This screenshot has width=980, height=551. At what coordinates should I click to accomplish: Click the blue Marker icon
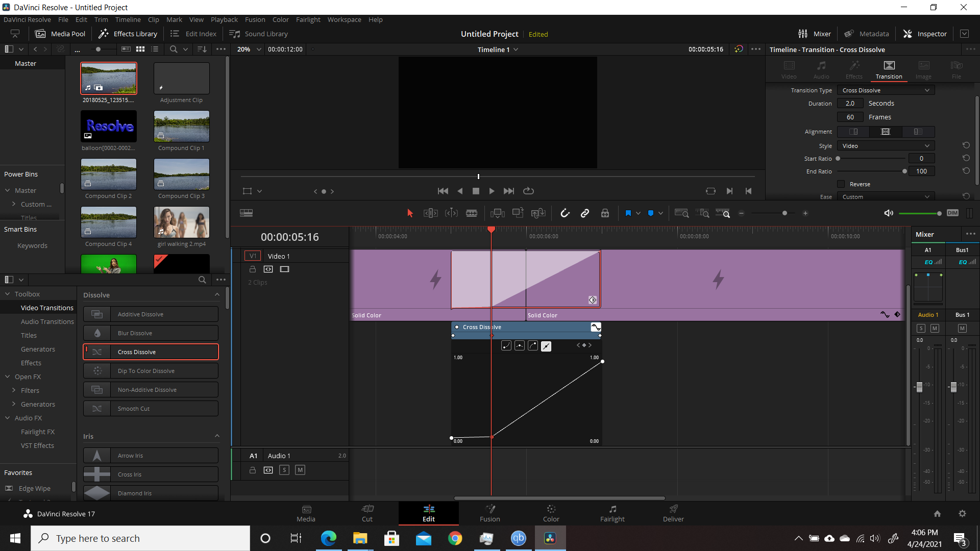click(651, 213)
